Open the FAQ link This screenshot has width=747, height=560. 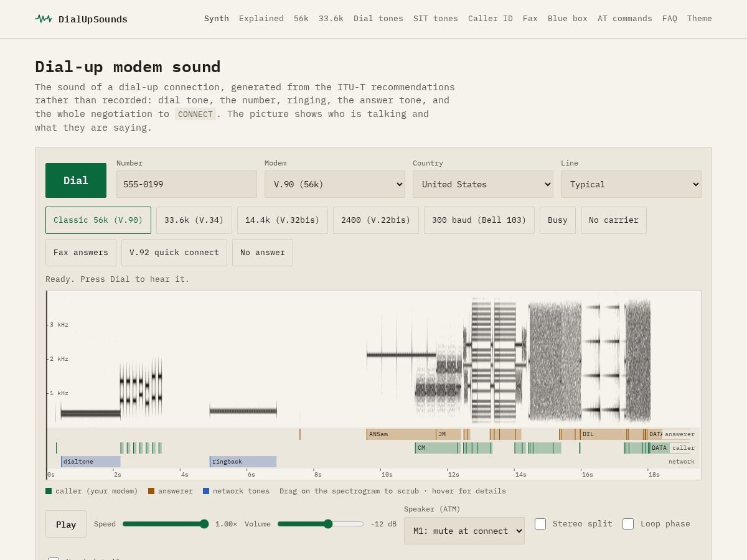point(670,19)
